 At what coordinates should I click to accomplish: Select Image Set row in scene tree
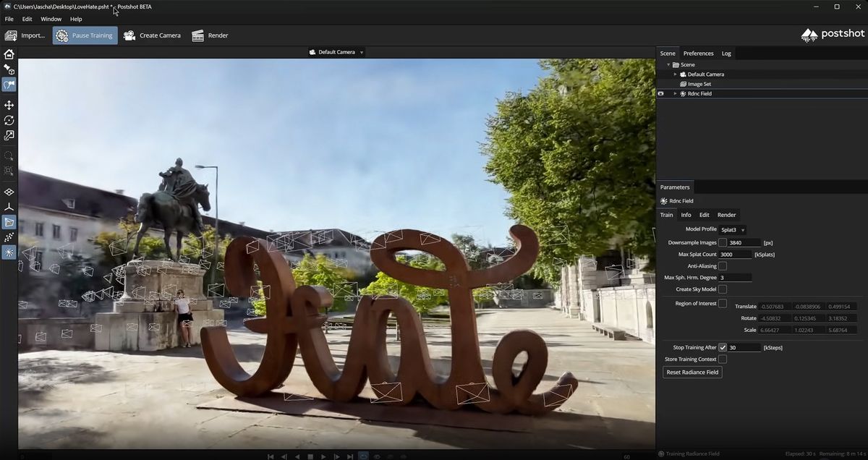pyautogui.click(x=762, y=84)
